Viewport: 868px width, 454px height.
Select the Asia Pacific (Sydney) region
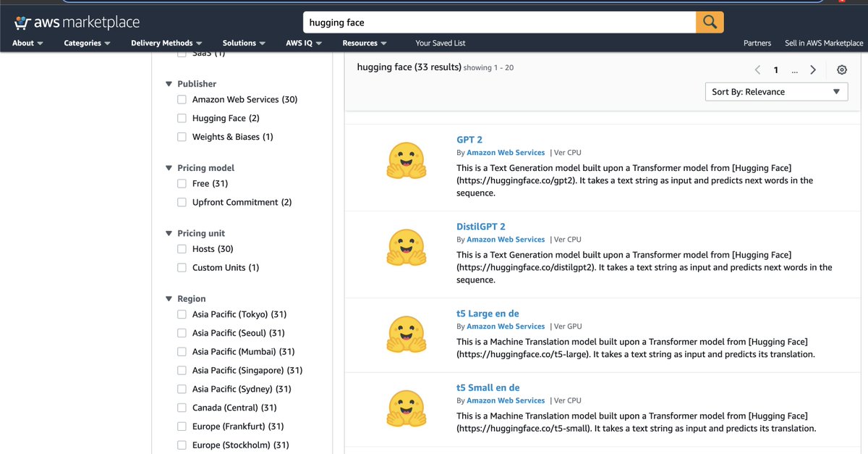pos(182,389)
